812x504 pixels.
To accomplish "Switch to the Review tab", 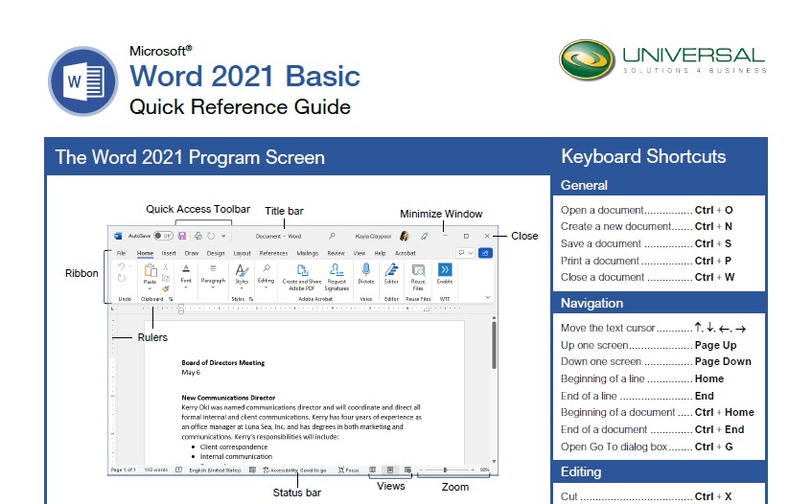I will [x=336, y=253].
